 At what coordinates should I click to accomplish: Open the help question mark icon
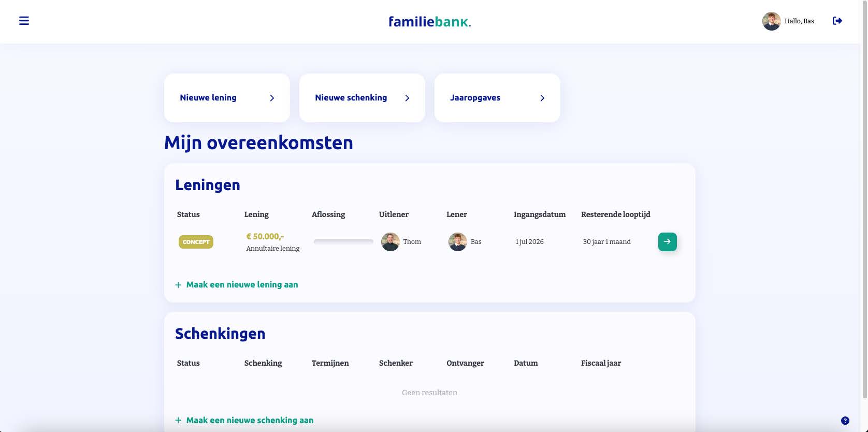(845, 421)
